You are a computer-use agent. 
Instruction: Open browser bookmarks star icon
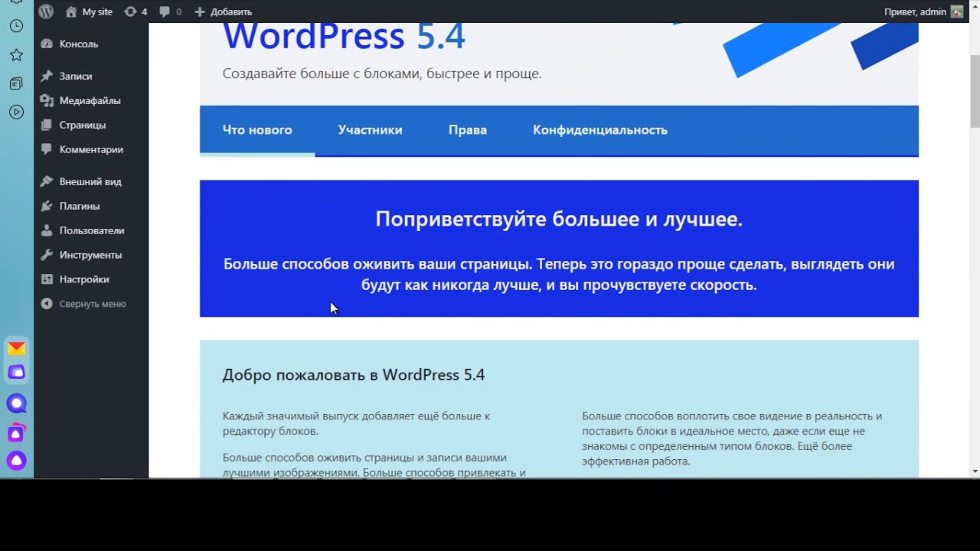16,55
